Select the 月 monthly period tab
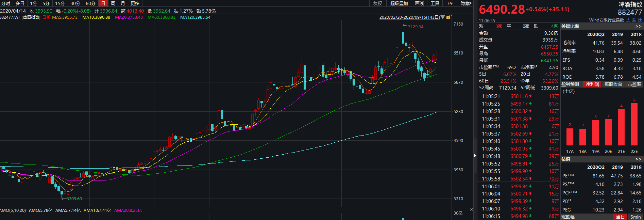The width and height of the screenshot is (644, 220). tap(123, 3)
